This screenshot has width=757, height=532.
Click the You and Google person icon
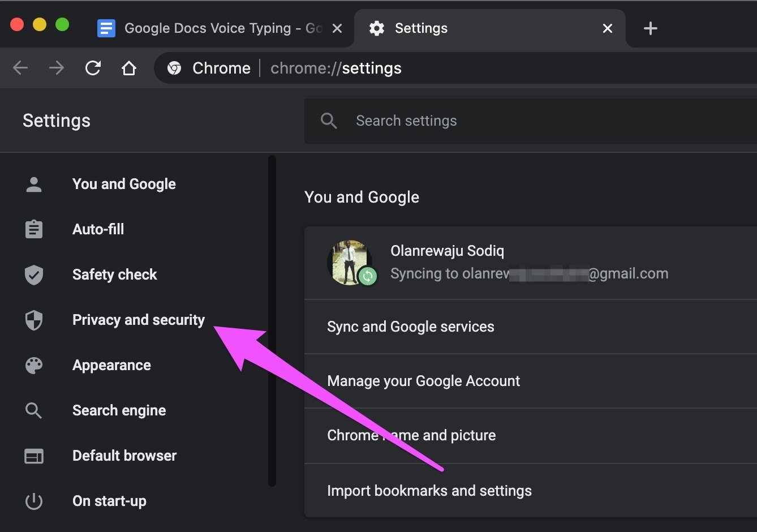[x=34, y=184]
